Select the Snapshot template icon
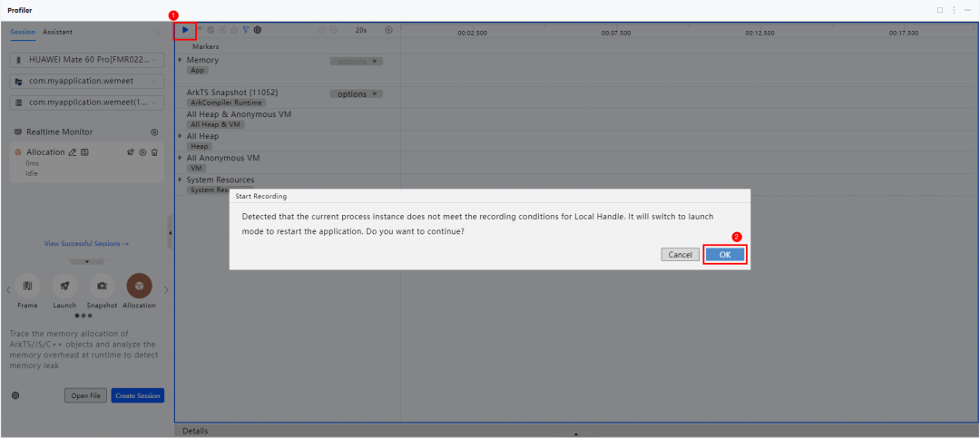Screen dimensions: 980x438 point(102,286)
